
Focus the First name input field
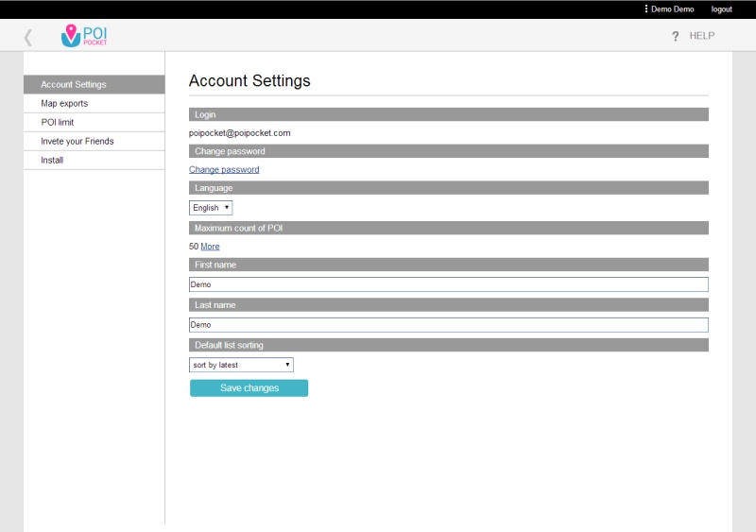(448, 284)
